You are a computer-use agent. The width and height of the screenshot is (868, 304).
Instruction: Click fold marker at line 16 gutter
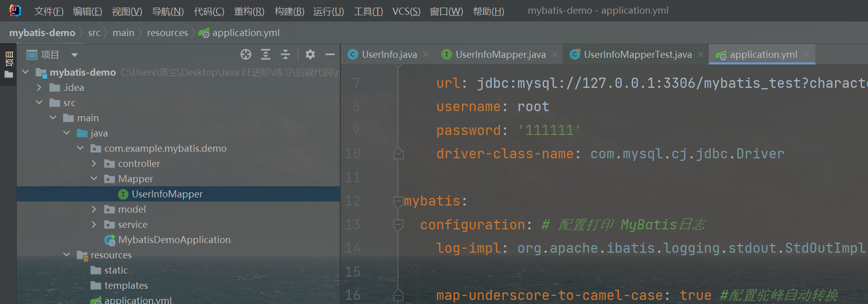399,295
